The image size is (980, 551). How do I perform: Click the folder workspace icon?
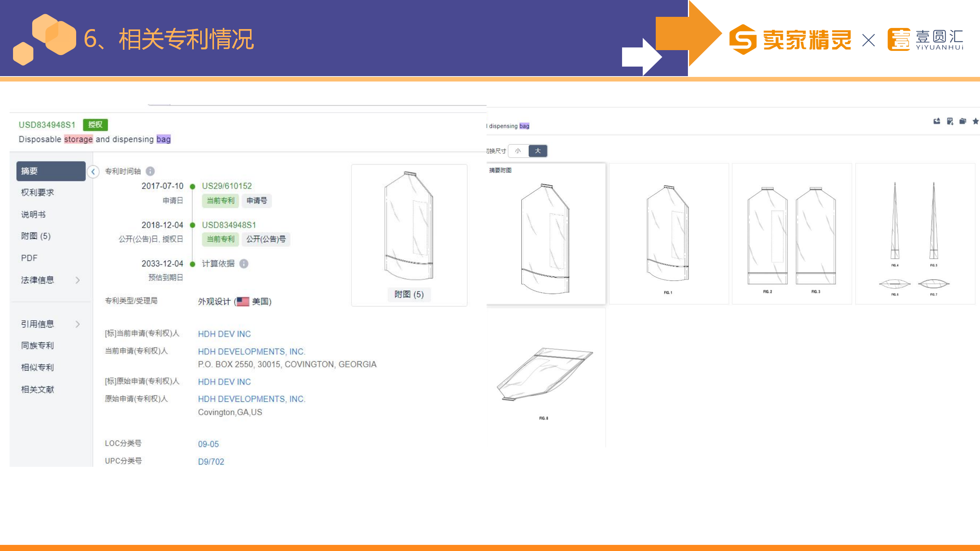963,121
